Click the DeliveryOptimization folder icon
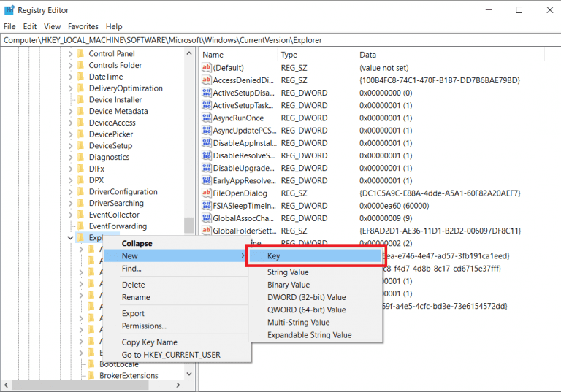 81,88
